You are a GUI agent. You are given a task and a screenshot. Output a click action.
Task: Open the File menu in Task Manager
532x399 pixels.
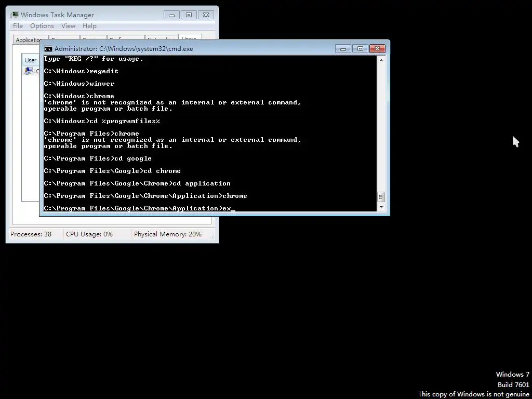[18, 26]
